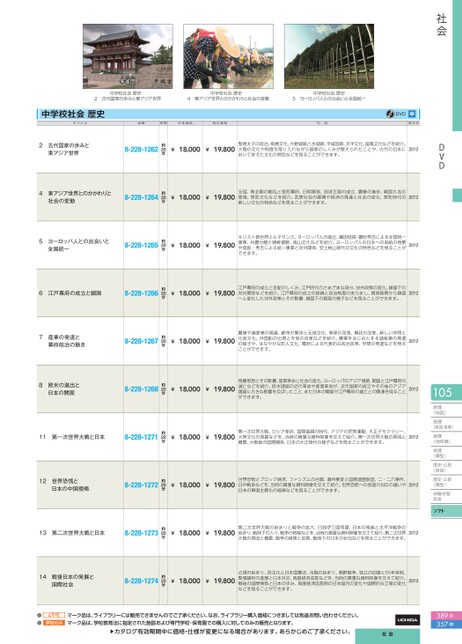Open the ancient palace gate thumbnail
Viewport: 462px width, 644px height.
pyautogui.click(x=128, y=56)
